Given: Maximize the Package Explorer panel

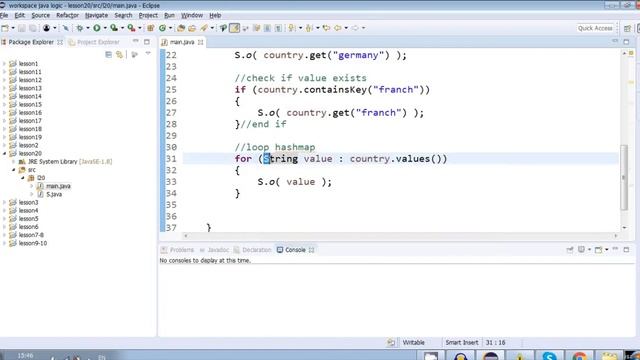Looking at the screenshot, I should [147, 42].
